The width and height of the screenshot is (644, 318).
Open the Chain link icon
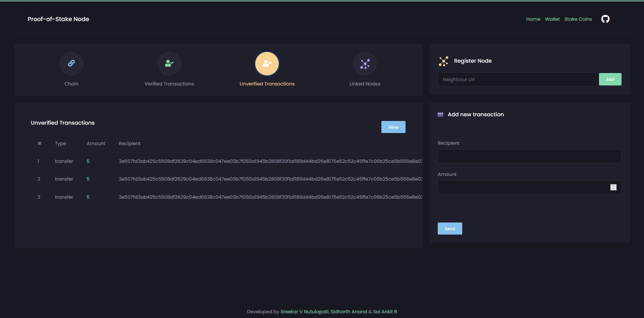(x=71, y=63)
